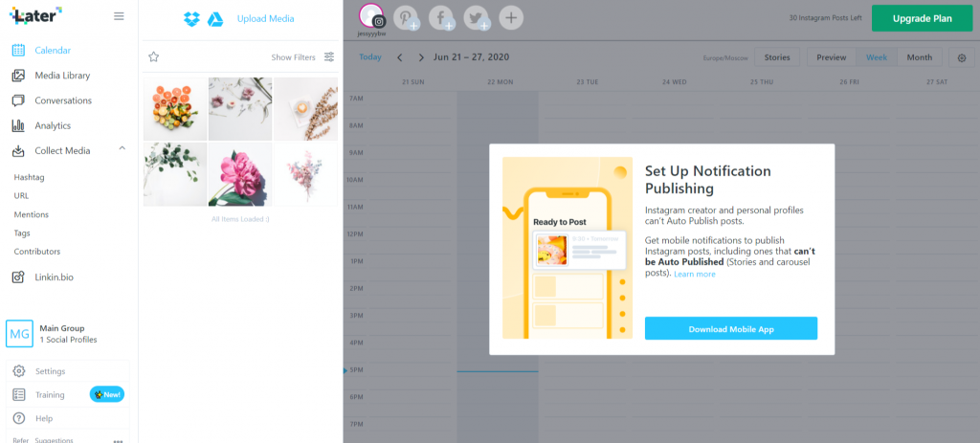The height and width of the screenshot is (443, 980).
Task: Click 30 Instagram Posts Left text
Action: pyautogui.click(x=826, y=19)
